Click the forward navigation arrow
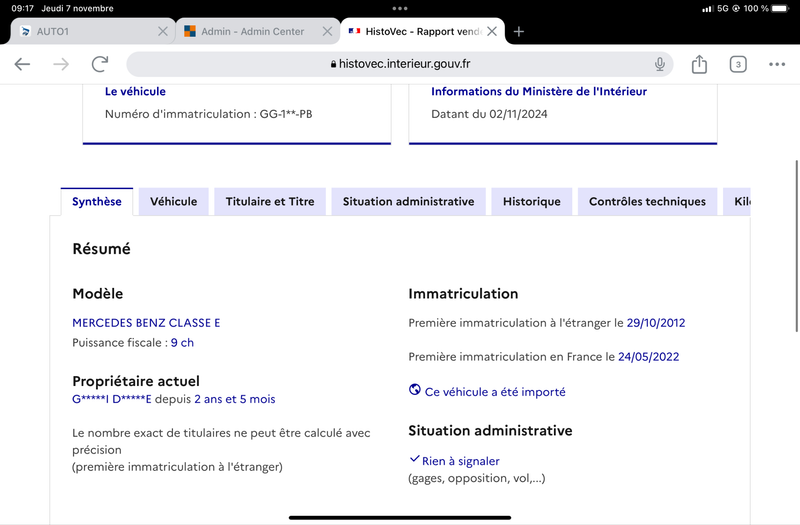 [x=61, y=64]
